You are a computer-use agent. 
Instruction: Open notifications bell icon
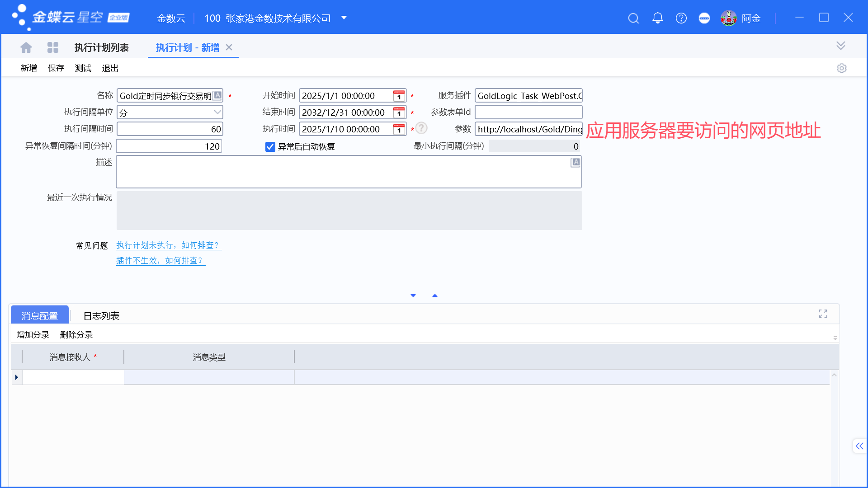657,18
